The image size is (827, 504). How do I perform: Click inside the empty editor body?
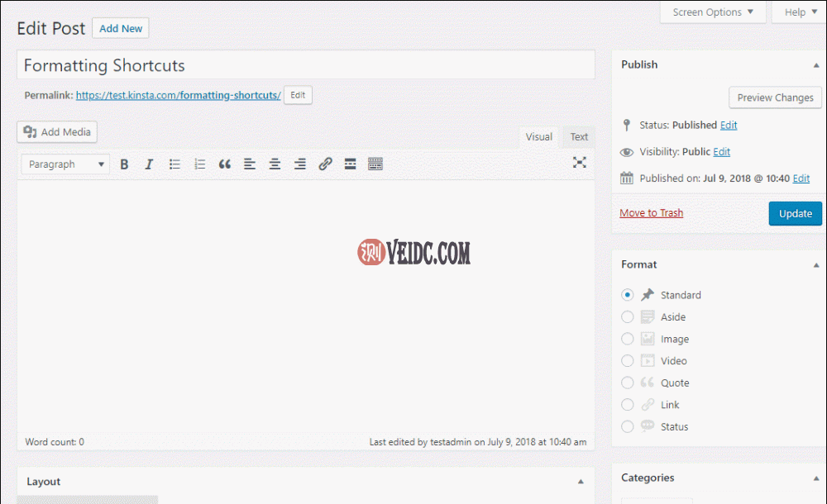tap(306, 307)
